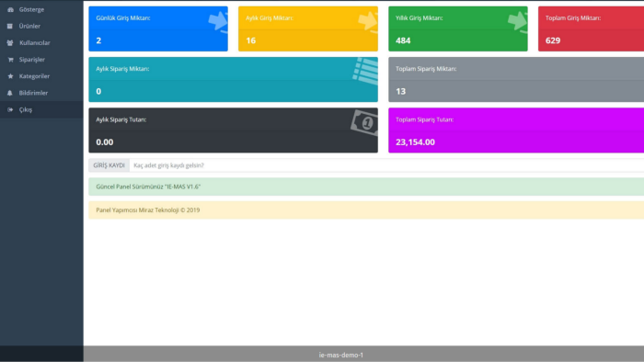
Task: Click the Çıkış sign-out icon
Action: click(10, 110)
